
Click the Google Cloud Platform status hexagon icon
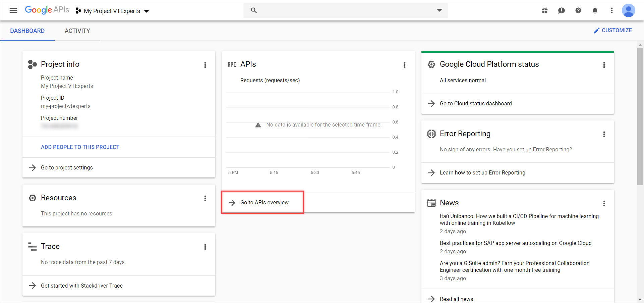pyautogui.click(x=431, y=64)
